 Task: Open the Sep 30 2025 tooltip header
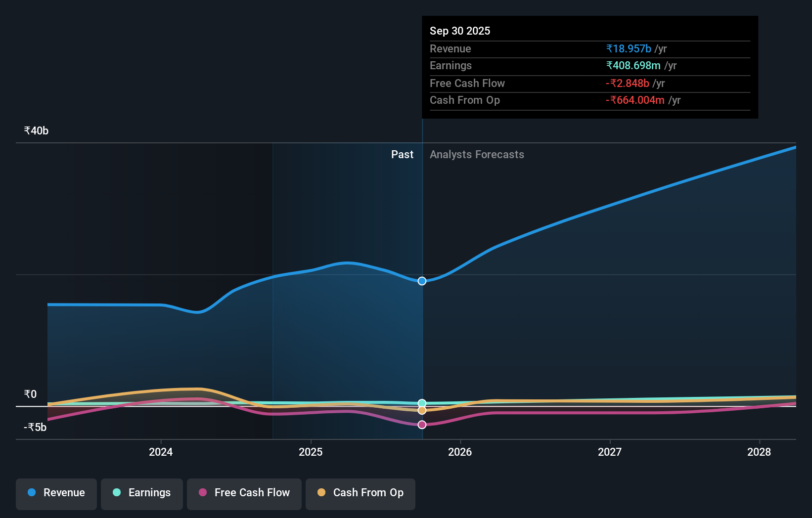pos(460,31)
